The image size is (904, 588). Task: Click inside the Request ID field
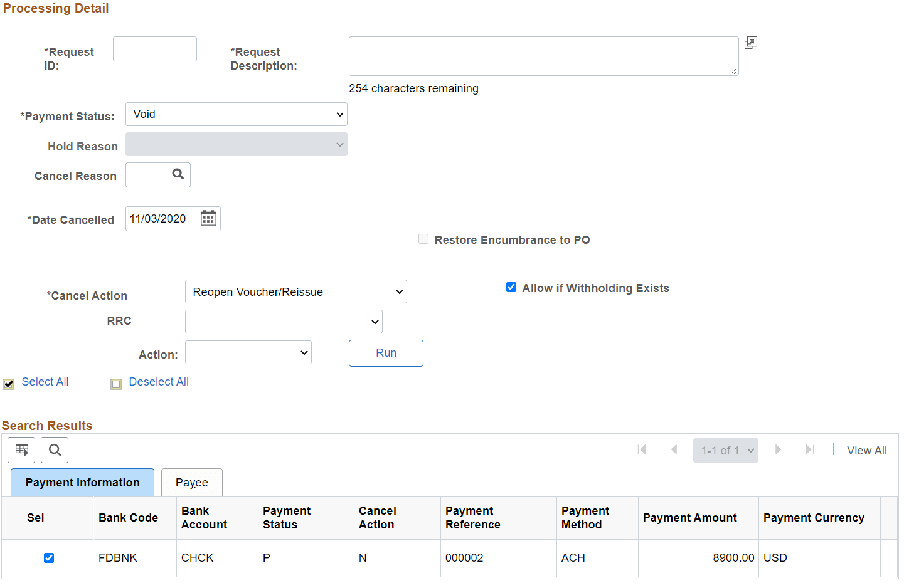(x=154, y=48)
